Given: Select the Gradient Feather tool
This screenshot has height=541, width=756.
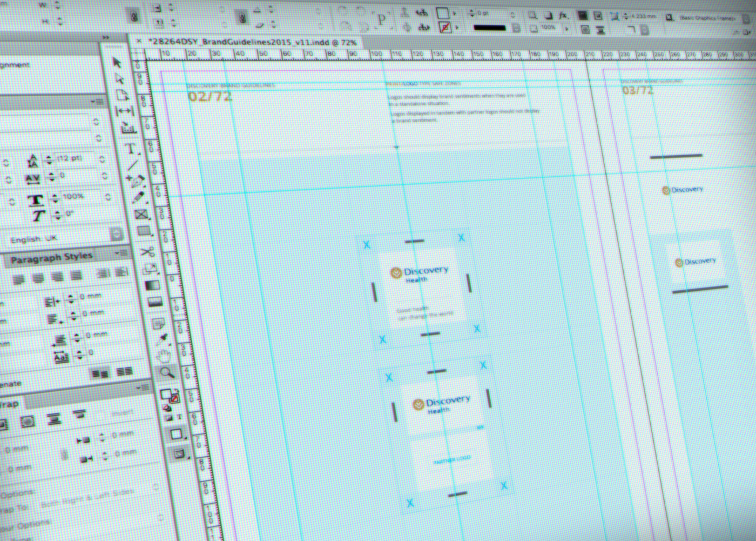Looking at the screenshot, I should 155,302.
